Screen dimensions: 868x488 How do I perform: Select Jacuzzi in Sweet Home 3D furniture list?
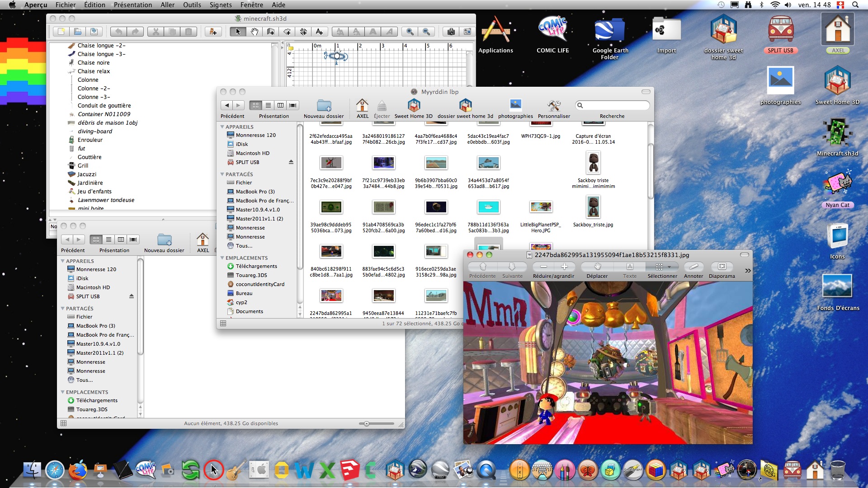(x=87, y=174)
